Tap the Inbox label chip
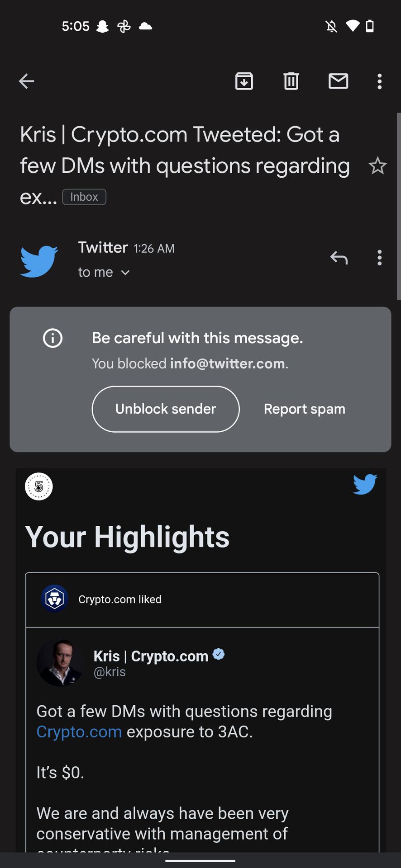 (x=84, y=197)
